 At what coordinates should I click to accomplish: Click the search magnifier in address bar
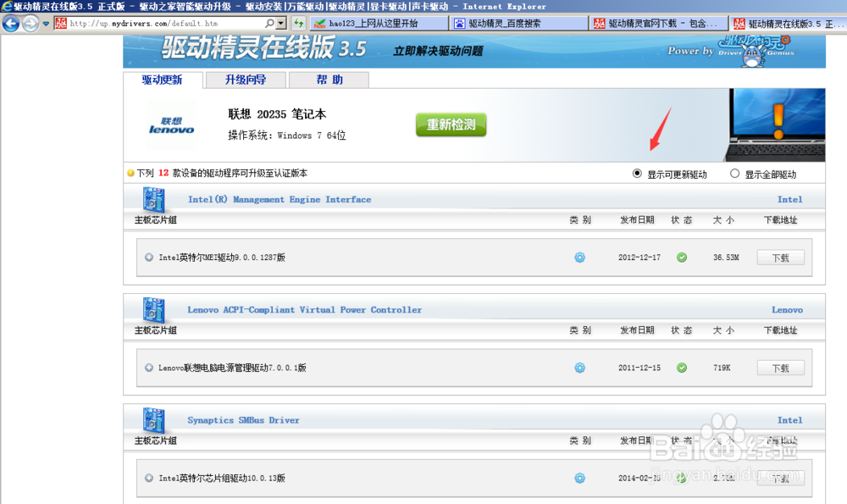coord(269,23)
